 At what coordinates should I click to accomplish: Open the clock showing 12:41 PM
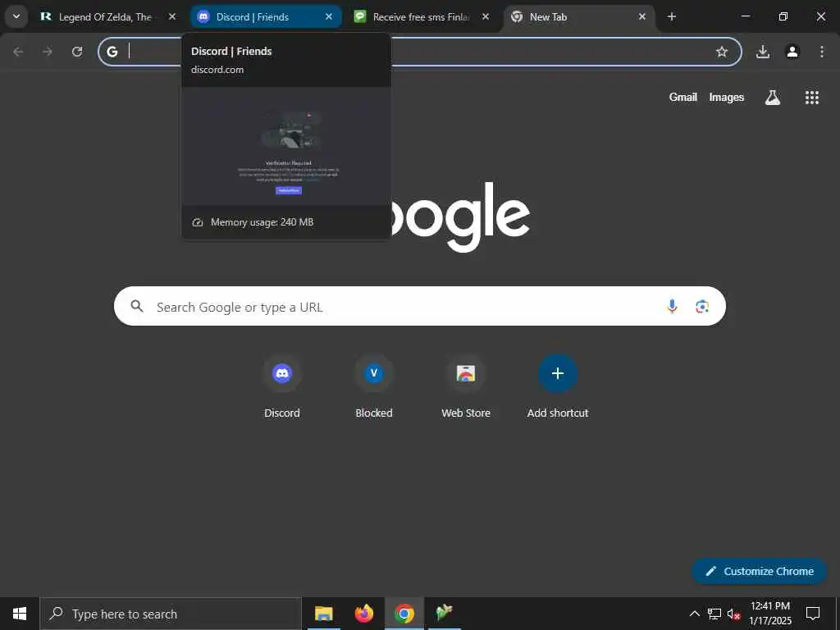tap(770, 614)
